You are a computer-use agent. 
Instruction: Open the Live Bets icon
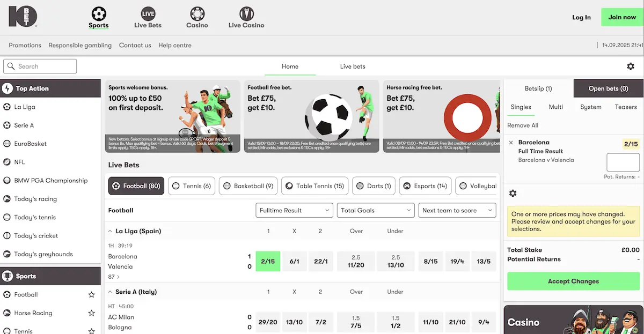(x=148, y=13)
